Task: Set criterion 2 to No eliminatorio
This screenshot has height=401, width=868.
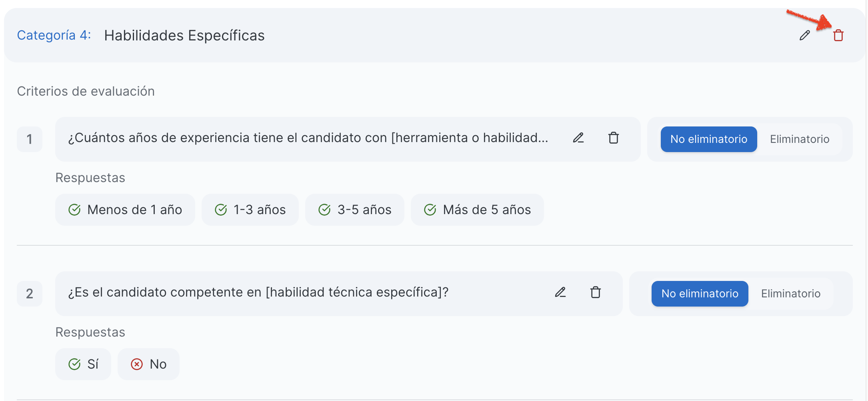Action: pyautogui.click(x=700, y=294)
